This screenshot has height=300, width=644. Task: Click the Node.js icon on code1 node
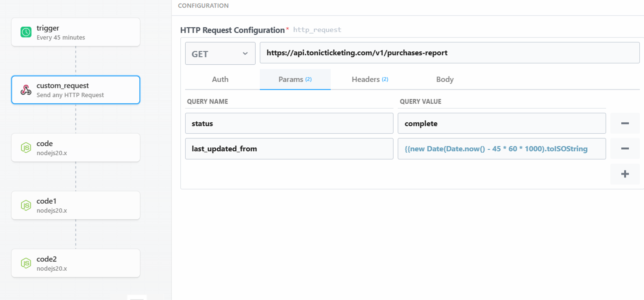[x=26, y=205]
